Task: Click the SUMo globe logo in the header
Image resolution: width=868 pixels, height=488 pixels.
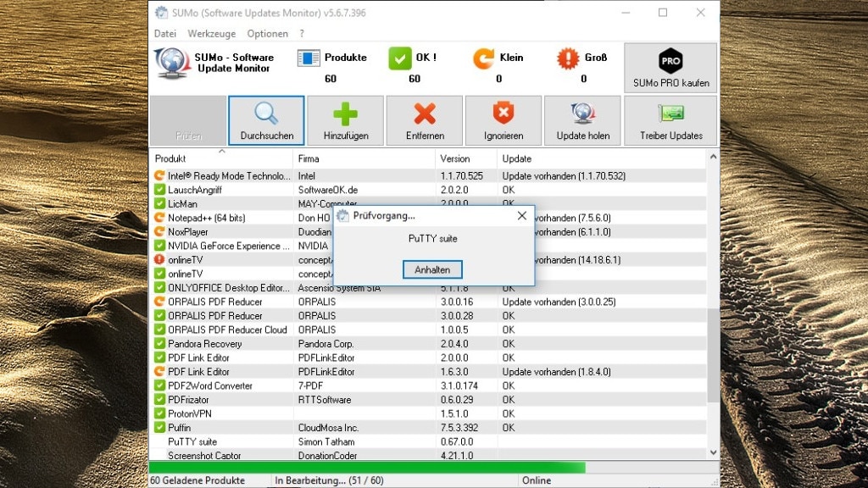Action: (x=172, y=63)
